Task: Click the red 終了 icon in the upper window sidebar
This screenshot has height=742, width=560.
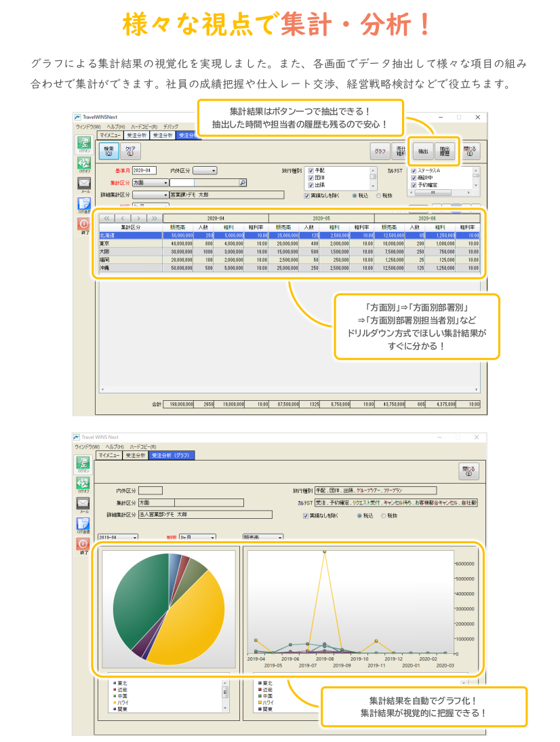Action: pos(83,225)
